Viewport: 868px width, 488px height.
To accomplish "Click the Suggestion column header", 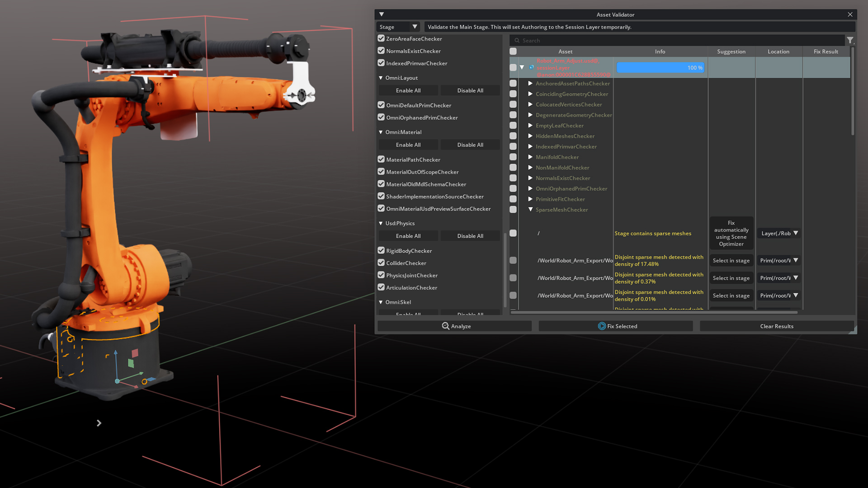I will pos(731,52).
